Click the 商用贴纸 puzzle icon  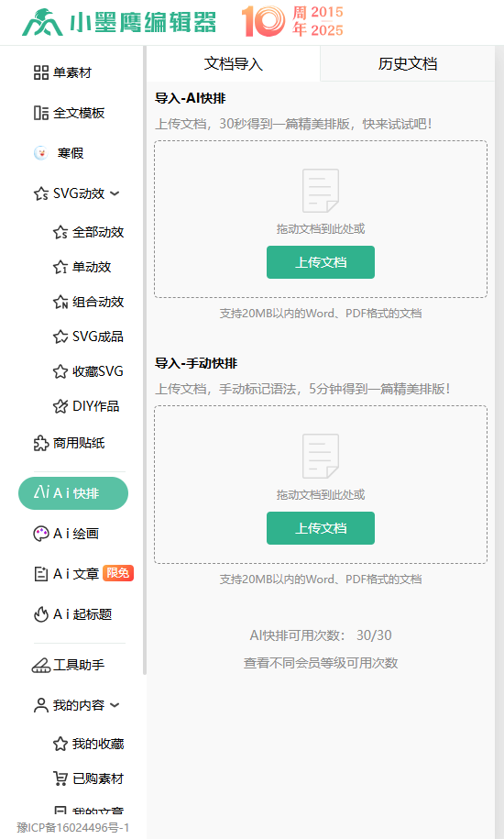[x=41, y=443]
